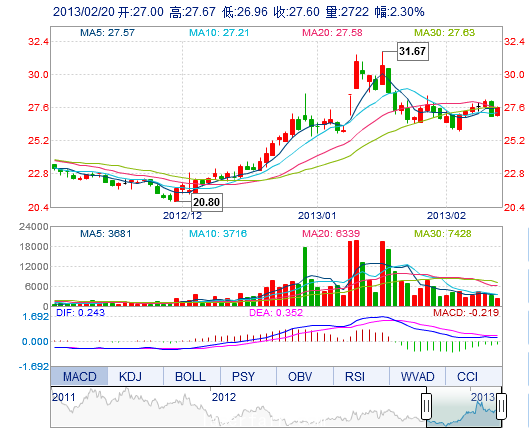The width and height of the screenshot is (529, 430).
Task: Open the RSI indicator tab
Action: [355, 376]
